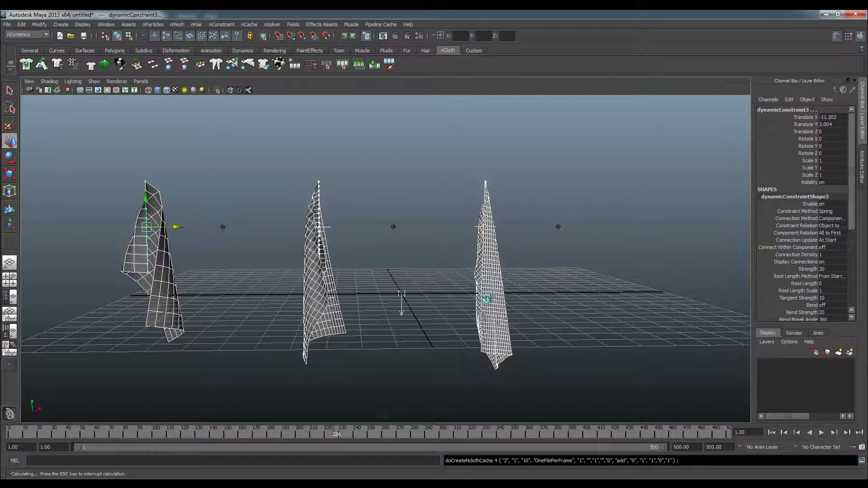Open the nCache menu
Screen dimensions: 868x488
pos(249,24)
